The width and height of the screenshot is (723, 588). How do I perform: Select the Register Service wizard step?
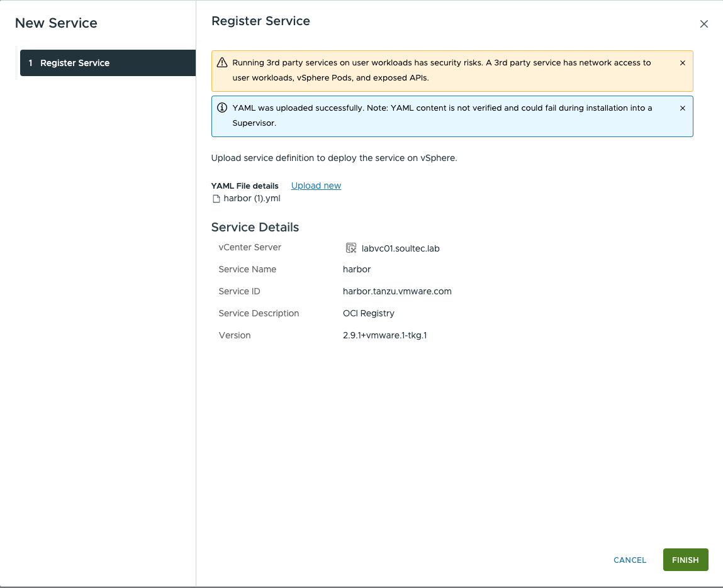pyautogui.click(x=108, y=63)
